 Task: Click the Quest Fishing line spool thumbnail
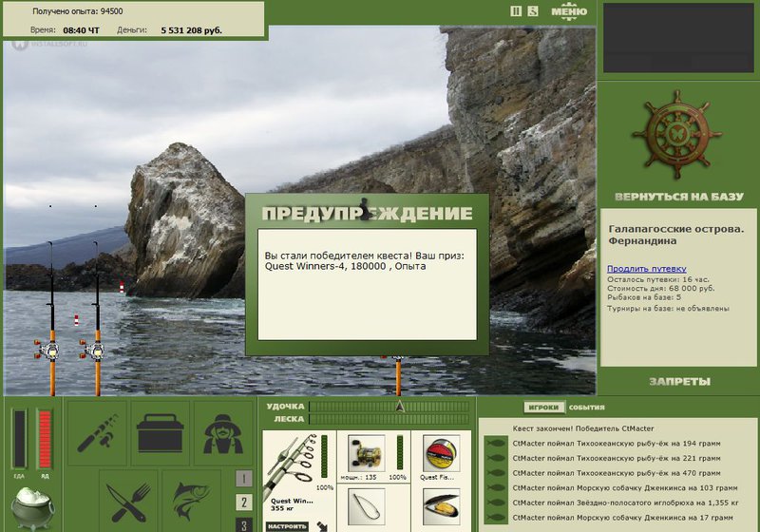(x=441, y=453)
